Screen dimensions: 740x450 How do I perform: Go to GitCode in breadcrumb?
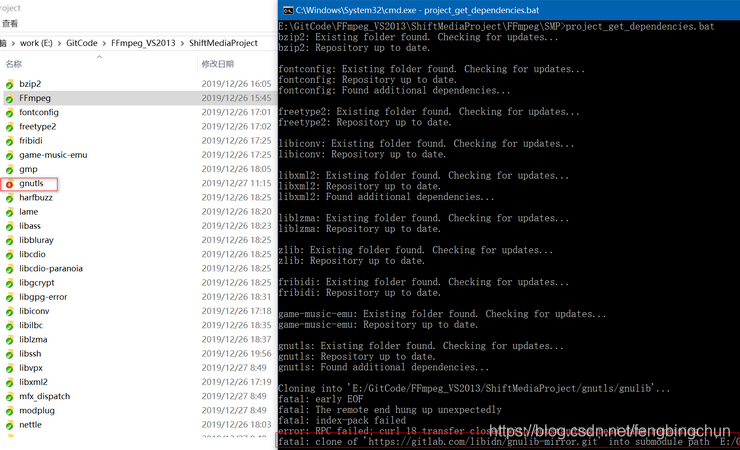pos(82,43)
